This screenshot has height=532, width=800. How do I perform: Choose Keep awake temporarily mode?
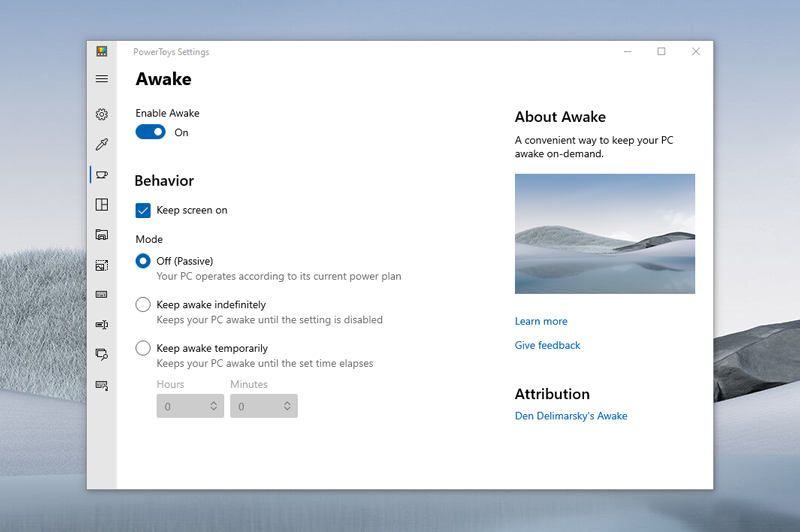pos(143,348)
